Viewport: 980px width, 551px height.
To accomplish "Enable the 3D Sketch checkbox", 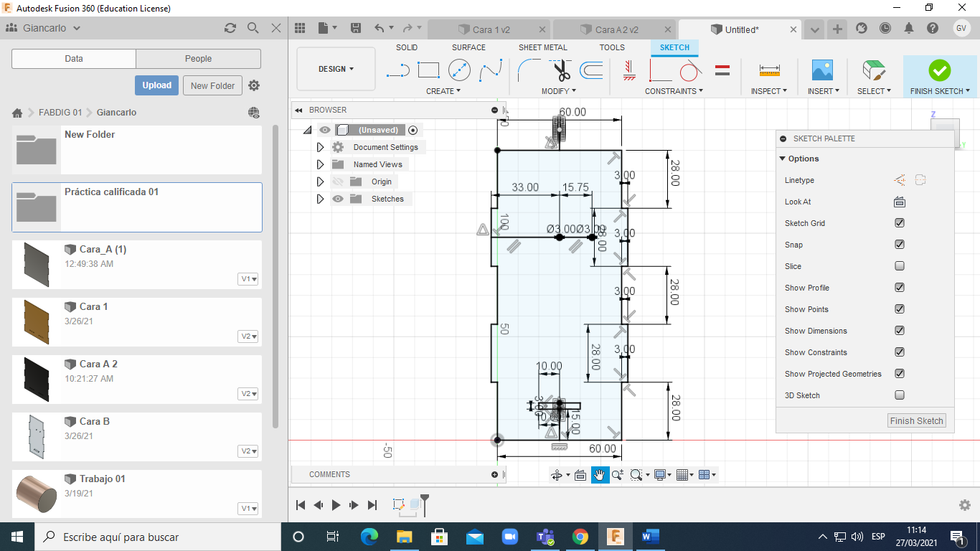I will tap(900, 395).
